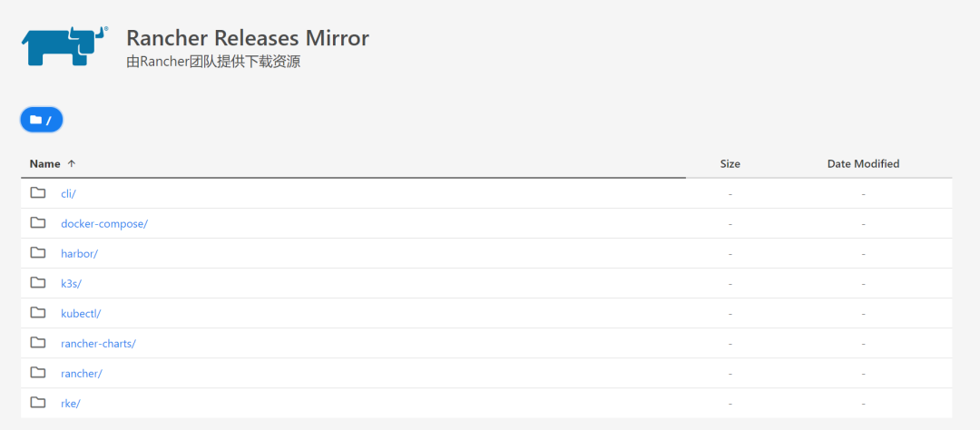
Task: Click the folder icon beside harbor/
Action: tap(38, 253)
